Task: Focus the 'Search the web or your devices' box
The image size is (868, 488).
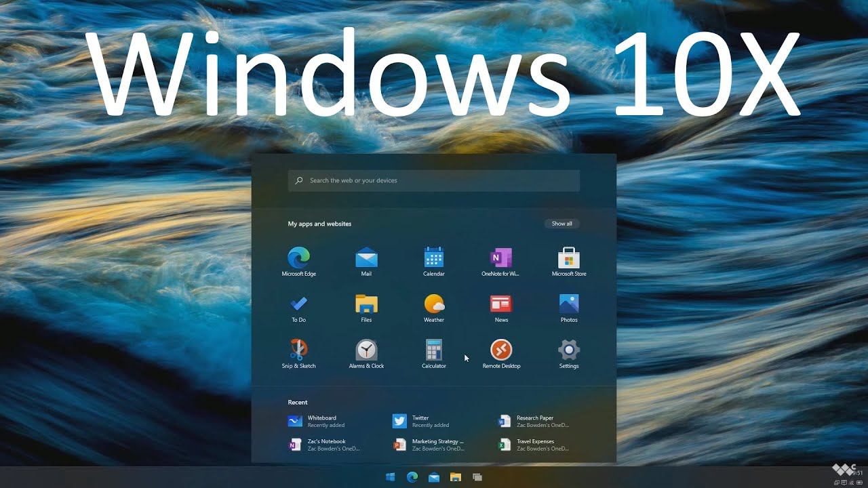Action: click(434, 180)
